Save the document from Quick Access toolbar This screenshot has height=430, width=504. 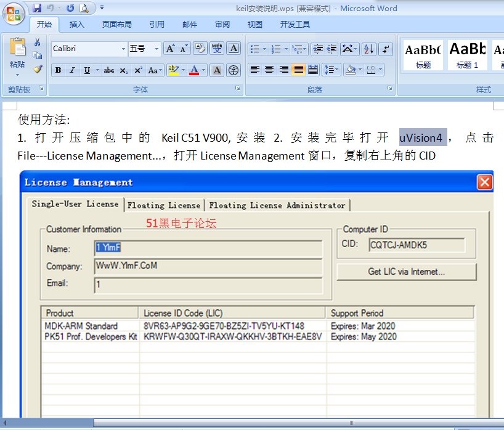click(x=37, y=8)
